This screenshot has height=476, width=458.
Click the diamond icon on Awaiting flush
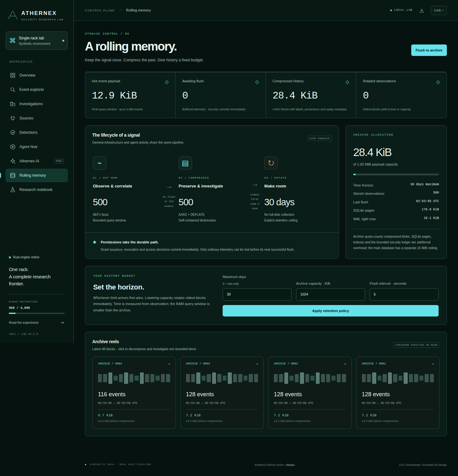coord(257,82)
